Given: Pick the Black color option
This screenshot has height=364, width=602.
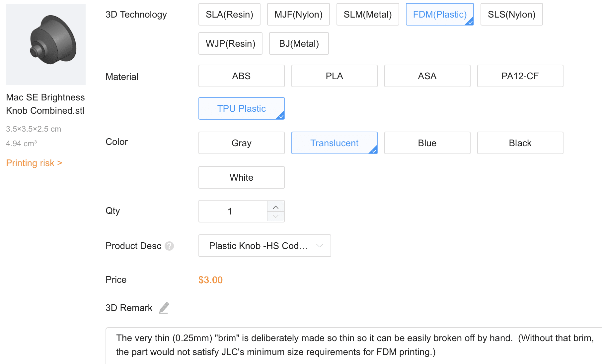Looking at the screenshot, I should 520,143.
